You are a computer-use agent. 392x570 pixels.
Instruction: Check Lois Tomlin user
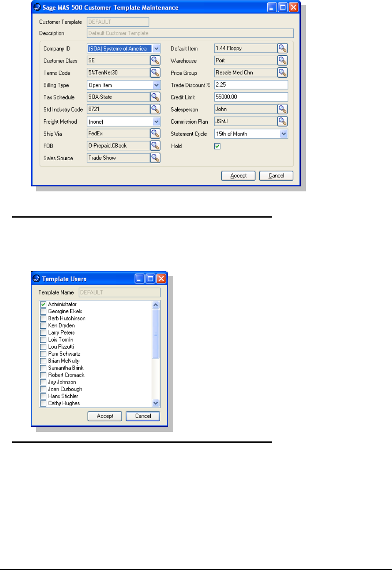43,340
